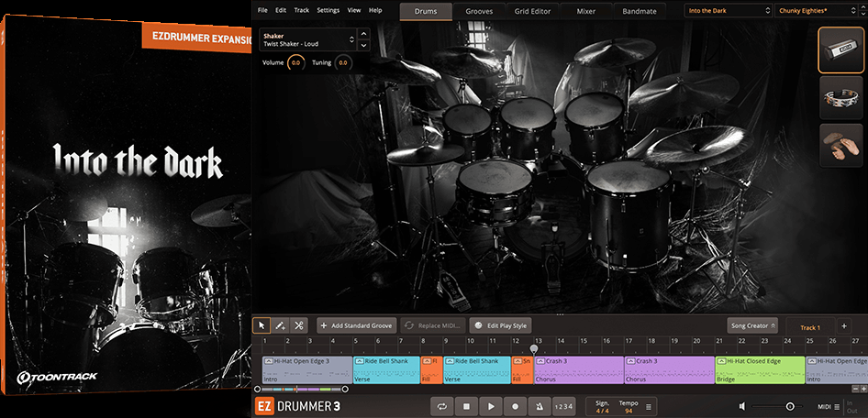Screen dimensions: 868x418
Task: Click the Edit Play Style button
Action: (x=500, y=325)
